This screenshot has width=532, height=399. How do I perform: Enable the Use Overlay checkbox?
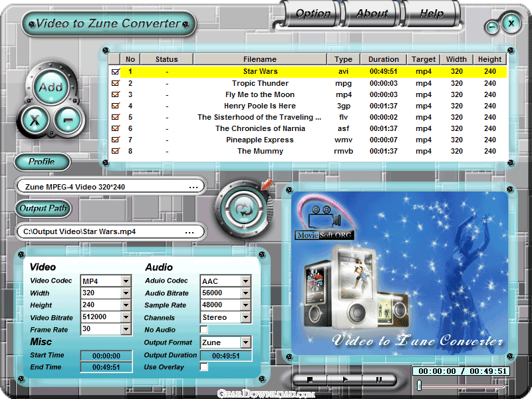pyautogui.click(x=204, y=367)
